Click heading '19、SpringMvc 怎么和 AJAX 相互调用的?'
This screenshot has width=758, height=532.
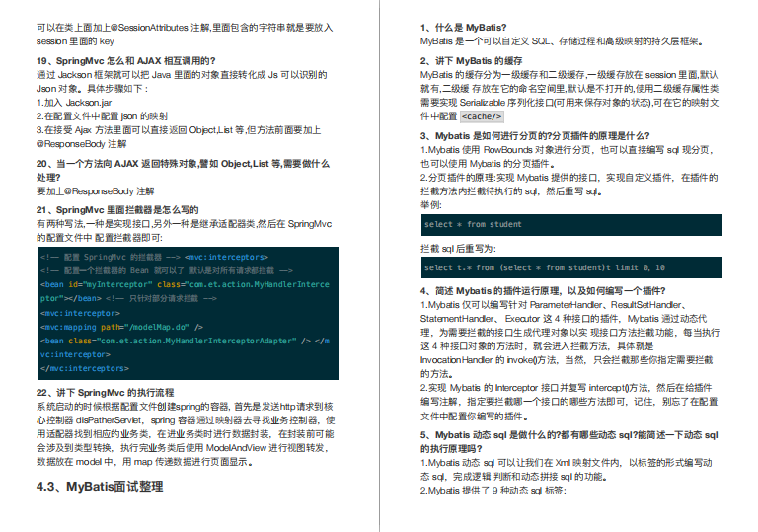pos(125,61)
